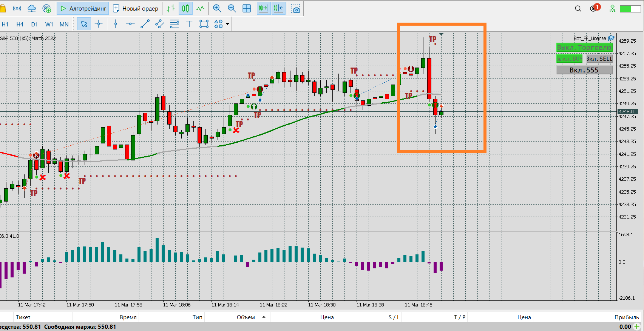Sort trades by the Время column
Viewport: 644px width, 331px height.
point(128,317)
